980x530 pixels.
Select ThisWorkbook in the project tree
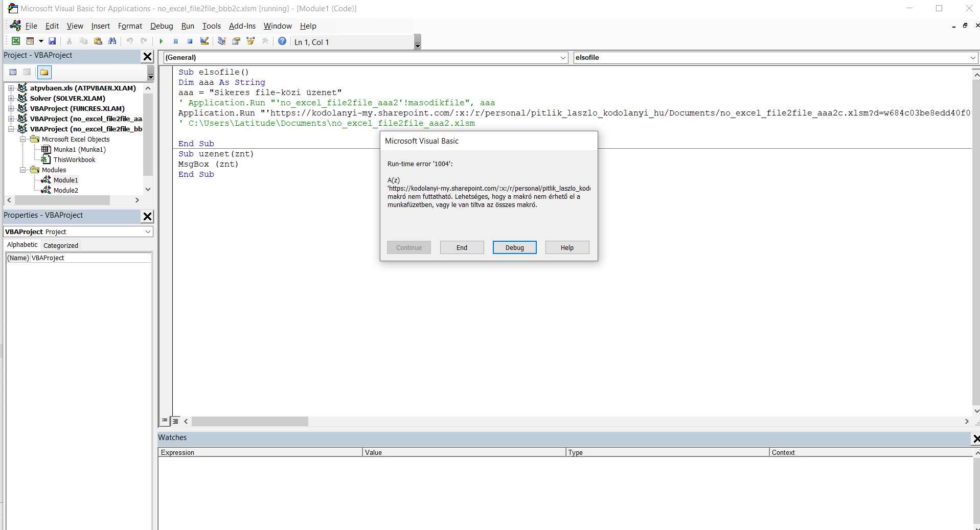74,159
